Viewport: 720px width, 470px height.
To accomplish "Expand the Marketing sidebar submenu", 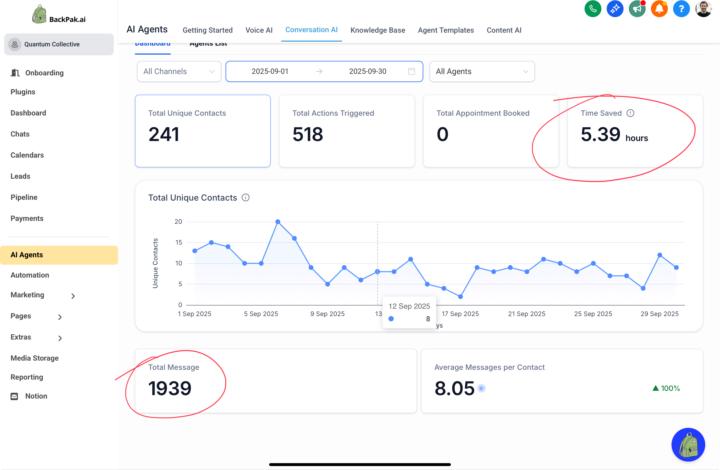I will (x=73, y=296).
